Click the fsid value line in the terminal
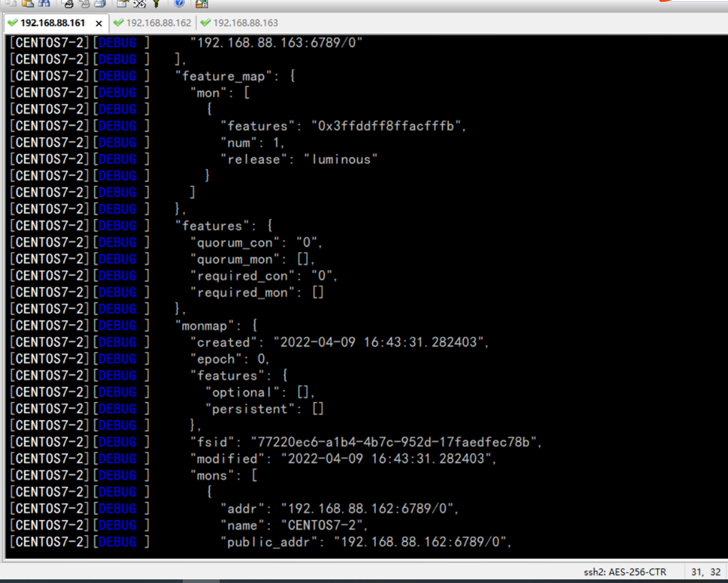Screen dimensions: 728x583 365,442
